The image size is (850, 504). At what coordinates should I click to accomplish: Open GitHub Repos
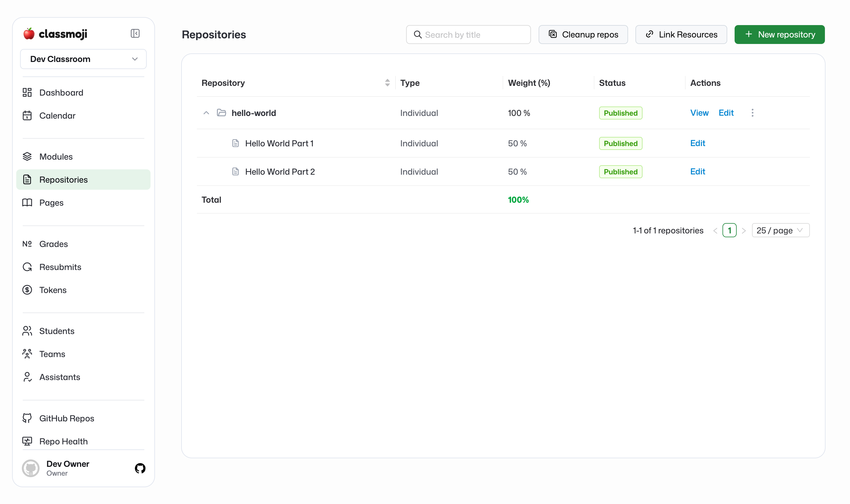coord(83,418)
